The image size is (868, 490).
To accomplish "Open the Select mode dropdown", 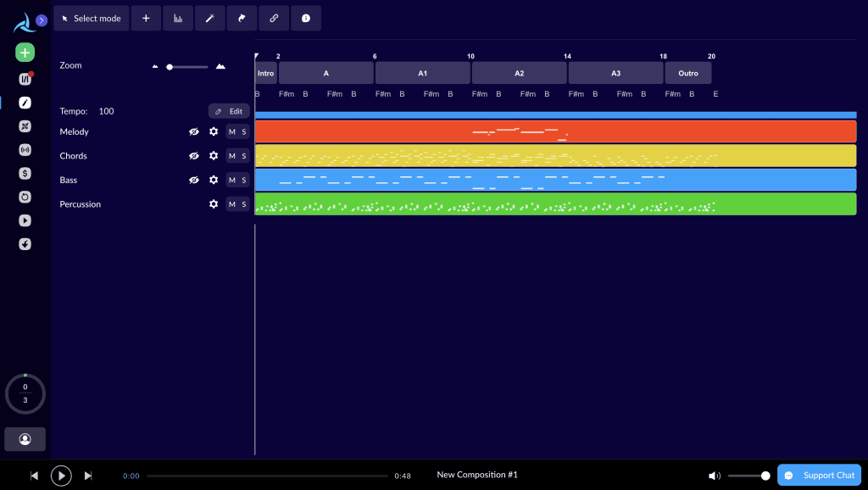I will 92,18.
